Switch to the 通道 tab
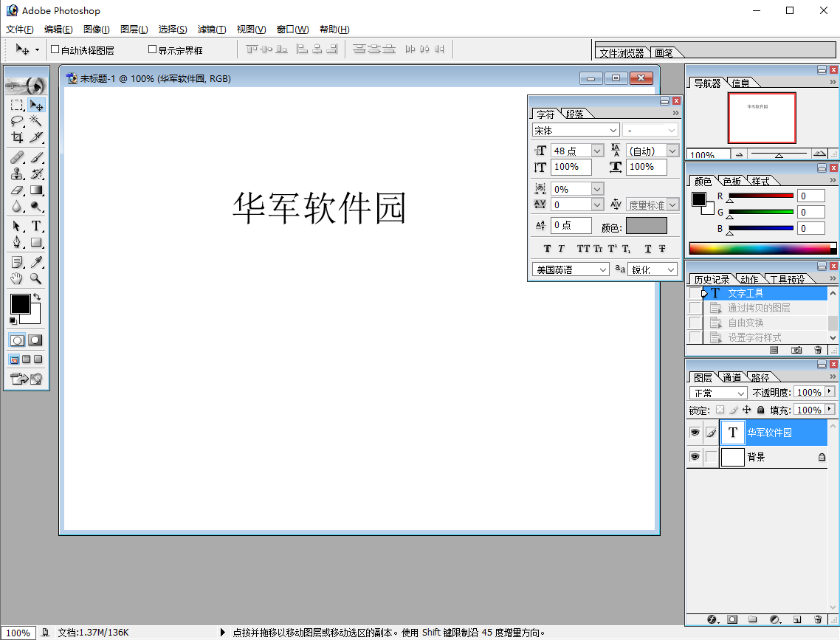The width and height of the screenshot is (840, 640). (731, 377)
